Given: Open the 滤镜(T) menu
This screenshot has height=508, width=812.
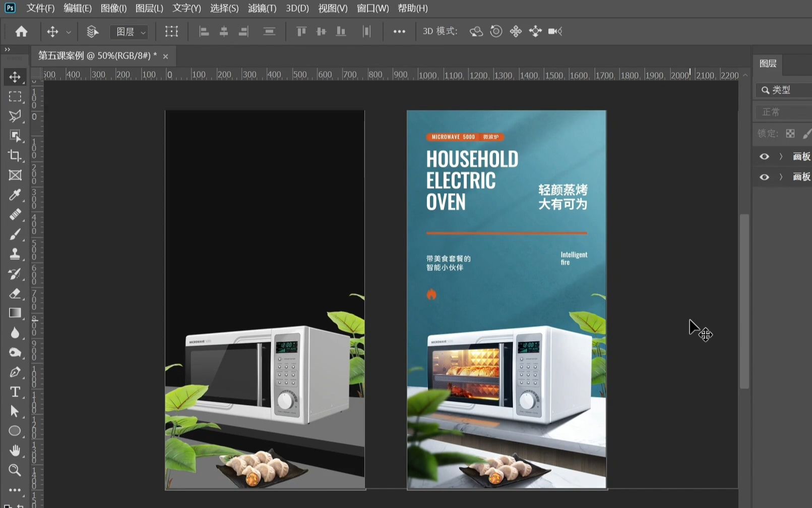Looking at the screenshot, I should [x=262, y=8].
